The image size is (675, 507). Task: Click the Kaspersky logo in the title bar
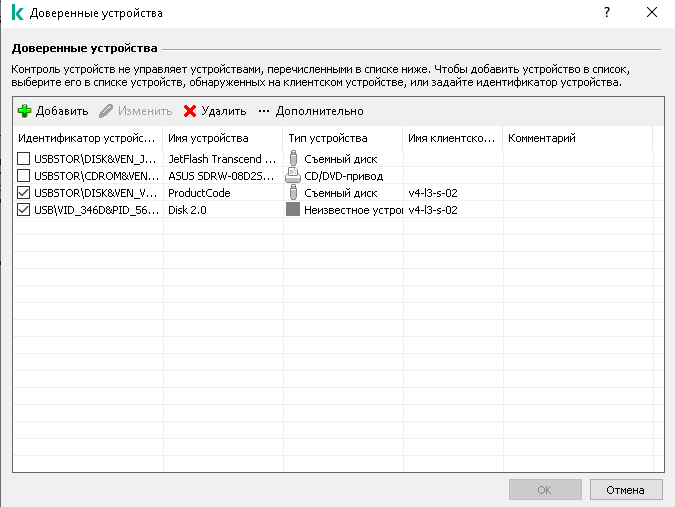[13, 13]
